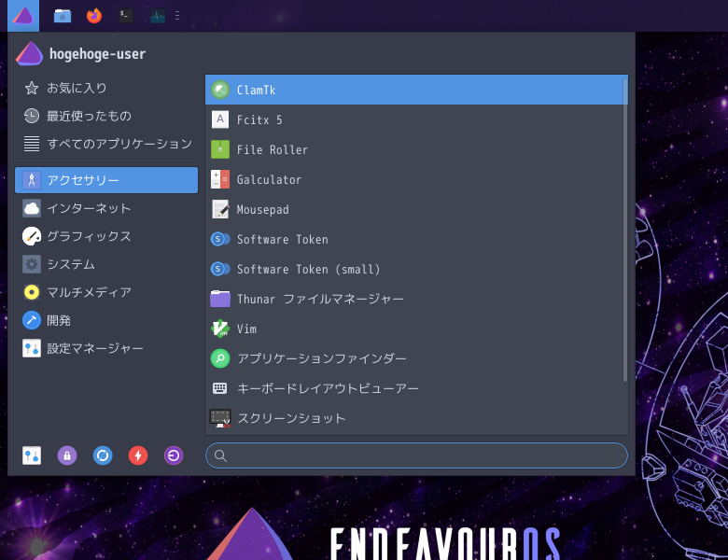Click the アプリケーションファインダー magnifier icon
Image resolution: width=728 pixels, height=560 pixels.
(x=220, y=358)
